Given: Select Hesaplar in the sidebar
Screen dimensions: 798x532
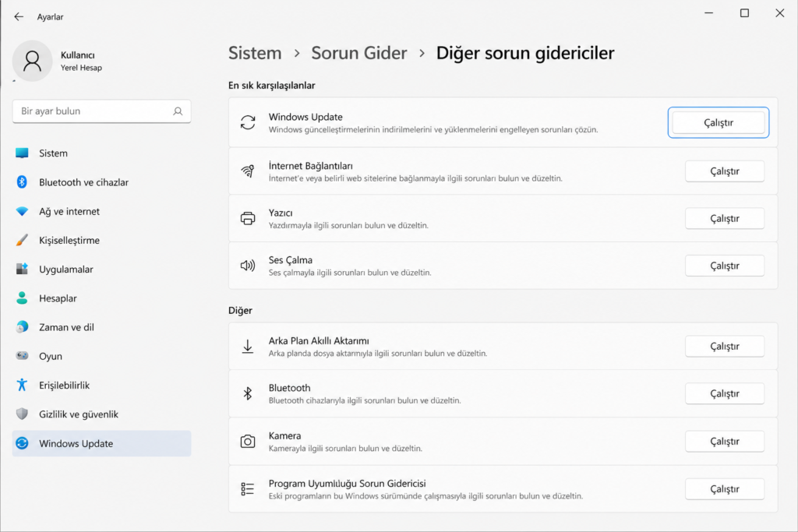Looking at the screenshot, I should (x=102, y=298).
